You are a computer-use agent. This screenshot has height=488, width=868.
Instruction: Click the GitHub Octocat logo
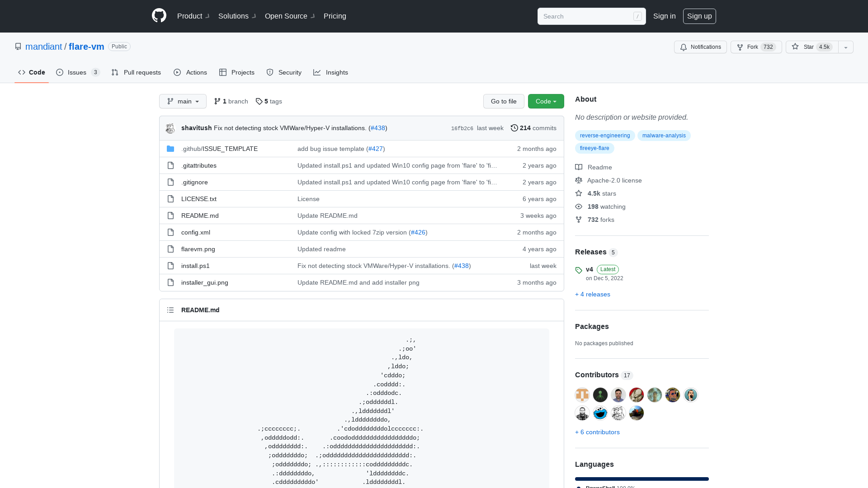click(x=159, y=16)
